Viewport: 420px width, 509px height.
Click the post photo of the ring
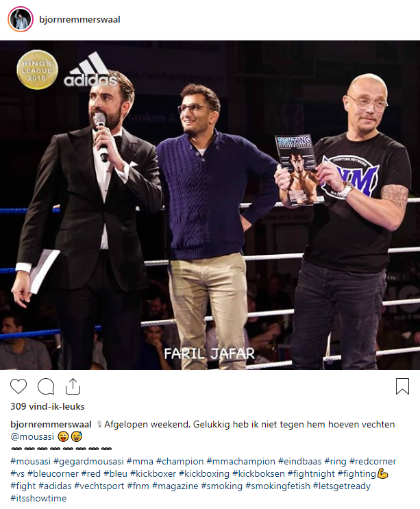click(210, 205)
